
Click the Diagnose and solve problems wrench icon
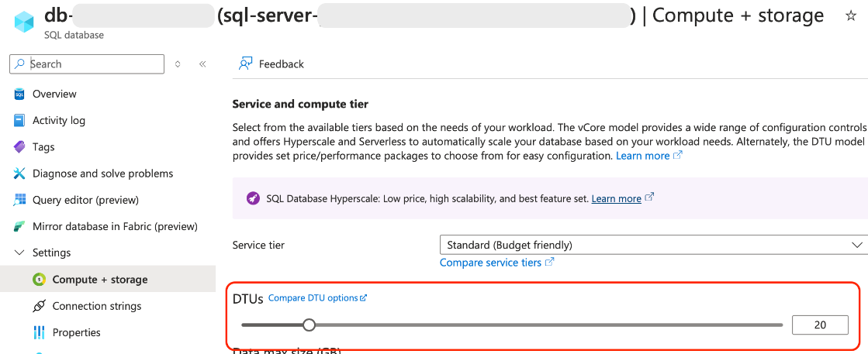(19, 174)
